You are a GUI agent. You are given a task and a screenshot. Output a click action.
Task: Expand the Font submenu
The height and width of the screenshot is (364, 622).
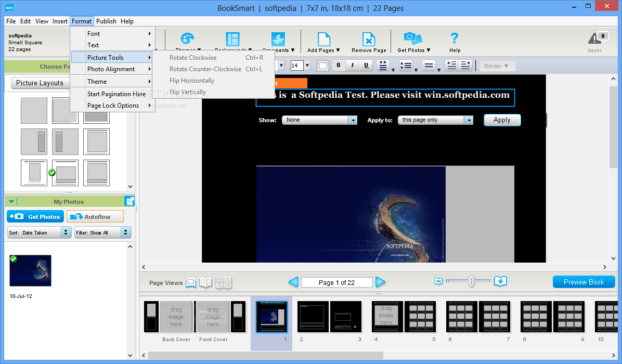click(x=113, y=34)
